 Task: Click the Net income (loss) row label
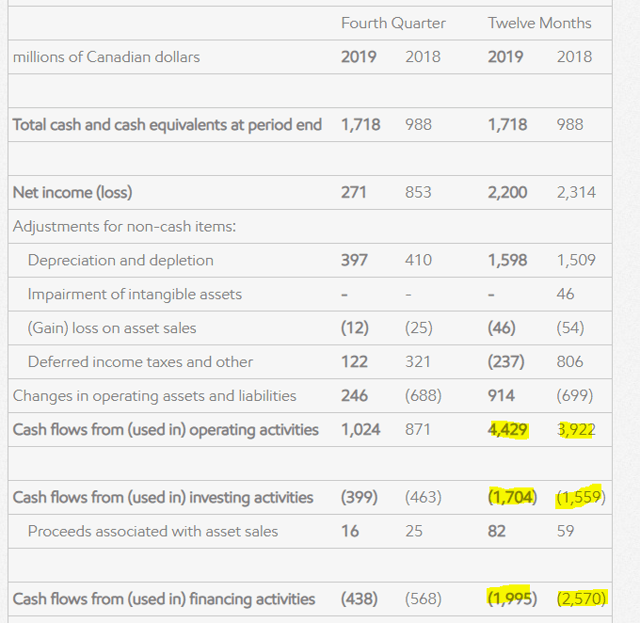(x=72, y=192)
